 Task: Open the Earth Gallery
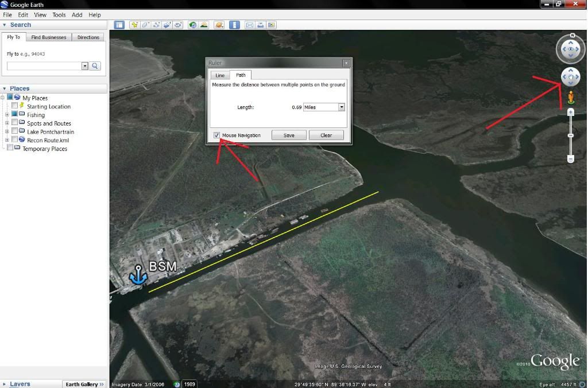[x=85, y=384]
